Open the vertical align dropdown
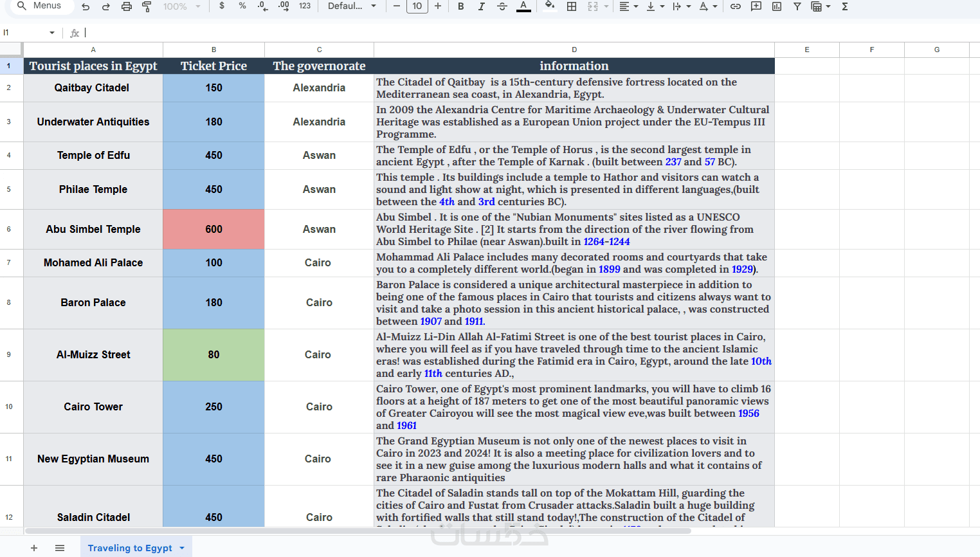This screenshot has width=980, height=557. (655, 6)
